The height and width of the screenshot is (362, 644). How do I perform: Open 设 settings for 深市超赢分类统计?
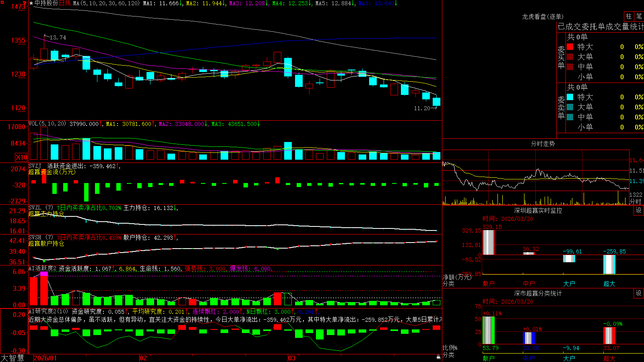pyautogui.click(x=639, y=293)
